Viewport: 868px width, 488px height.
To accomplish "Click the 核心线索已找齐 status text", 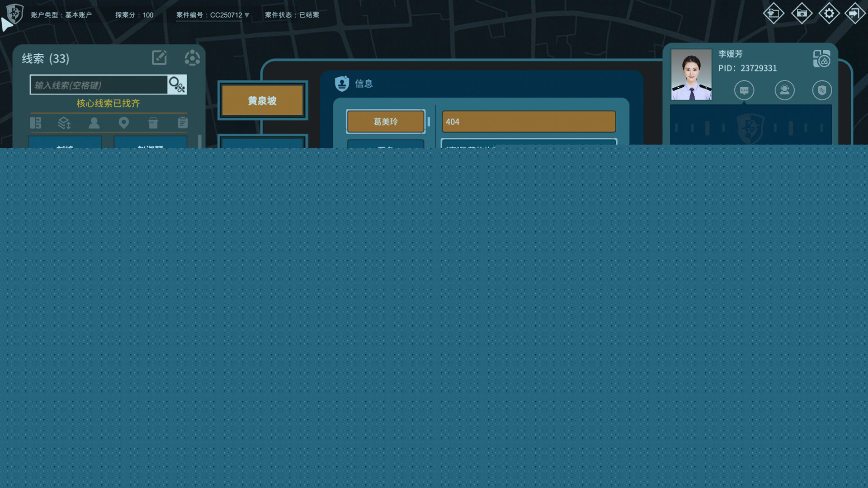I will coord(108,103).
